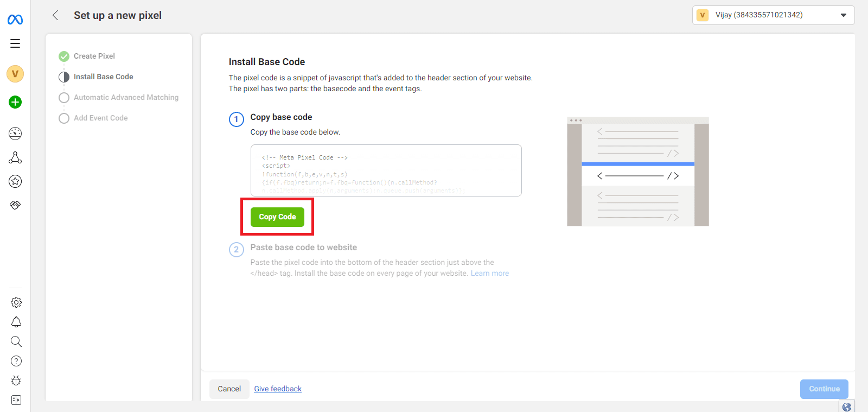Select the Create Pixel step

pyautogui.click(x=94, y=56)
